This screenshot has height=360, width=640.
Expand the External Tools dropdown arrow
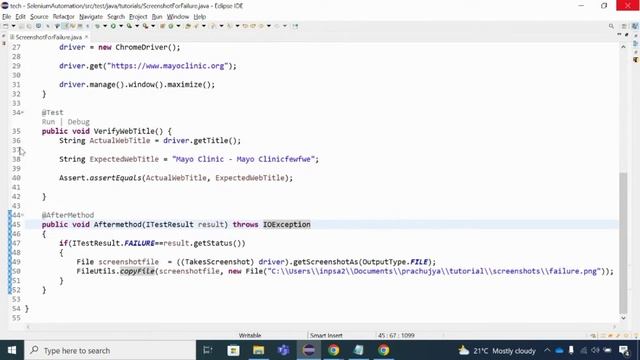pos(153,26)
